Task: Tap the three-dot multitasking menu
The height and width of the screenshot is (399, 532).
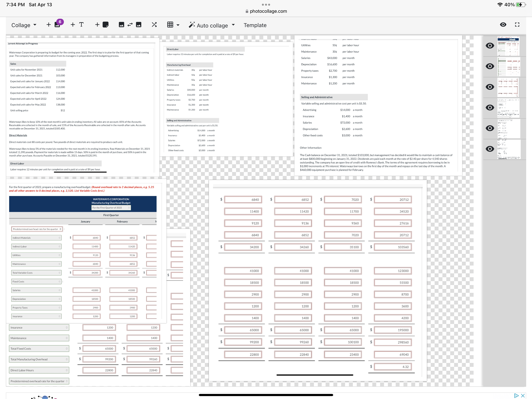Action: pos(266,4)
